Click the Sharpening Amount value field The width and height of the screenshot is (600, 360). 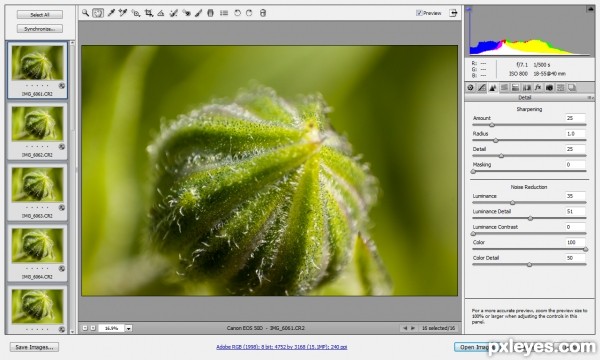tap(576, 118)
